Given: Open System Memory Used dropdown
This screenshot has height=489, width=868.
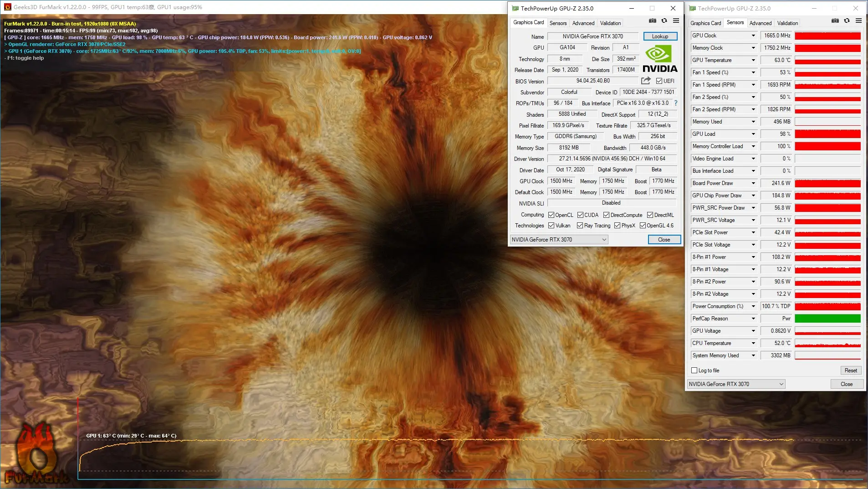Looking at the screenshot, I should (753, 355).
